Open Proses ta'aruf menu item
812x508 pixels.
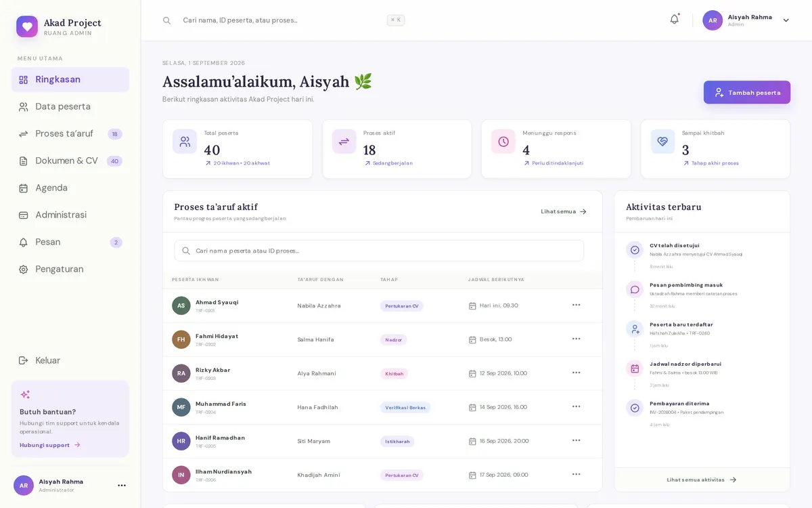point(70,133)
